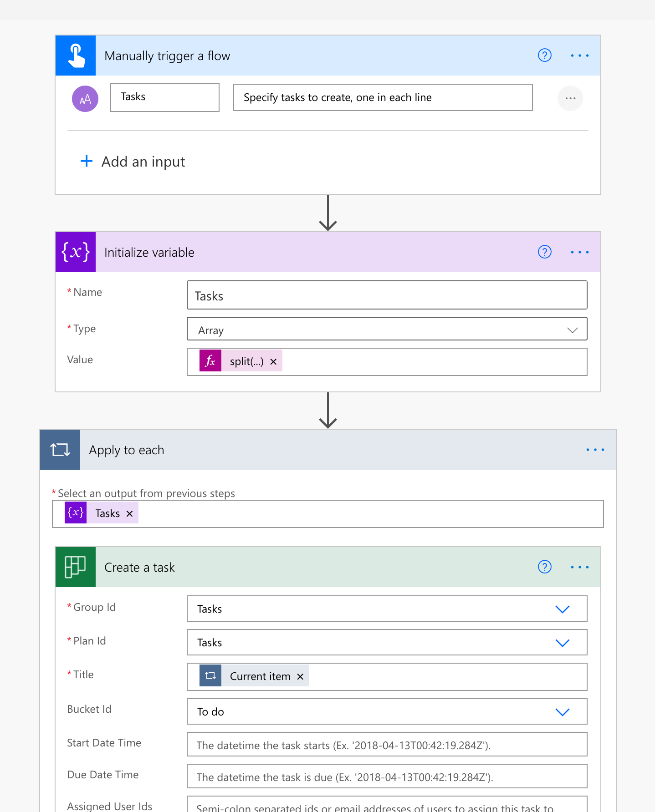
Task: Remove the Current item token from Title
Action: pos(300,677)
